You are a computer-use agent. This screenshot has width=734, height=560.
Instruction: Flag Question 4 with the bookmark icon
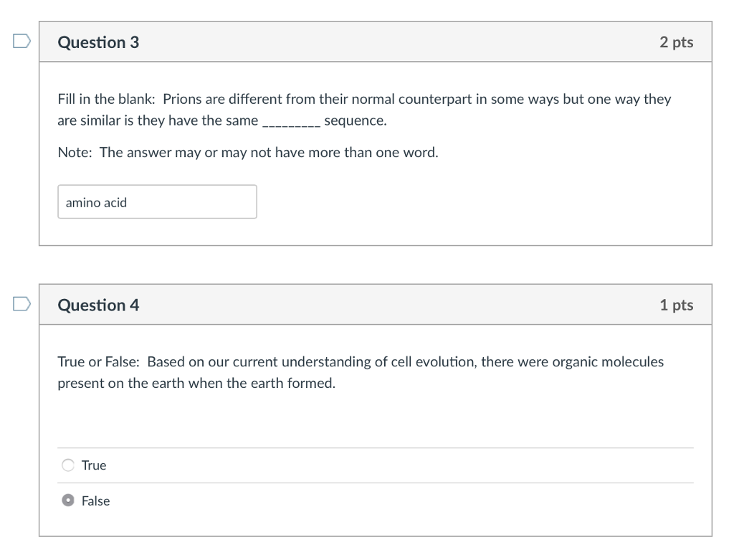coord(22,305)
